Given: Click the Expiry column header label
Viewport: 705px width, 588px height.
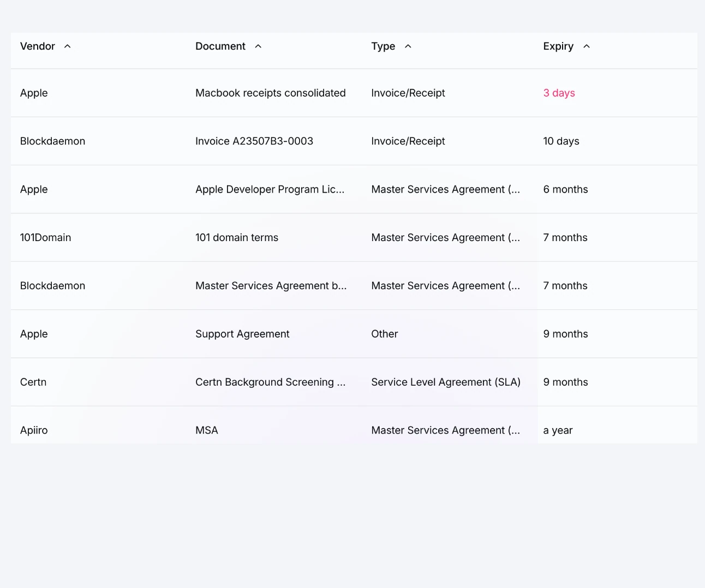Looking at the screenshot, I should pos(558,46).
